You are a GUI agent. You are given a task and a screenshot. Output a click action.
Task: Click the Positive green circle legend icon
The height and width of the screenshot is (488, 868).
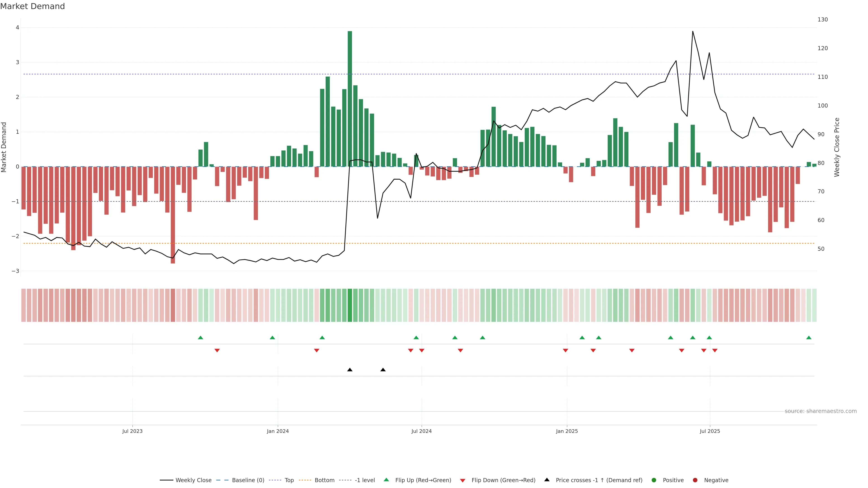pos(654,480)
